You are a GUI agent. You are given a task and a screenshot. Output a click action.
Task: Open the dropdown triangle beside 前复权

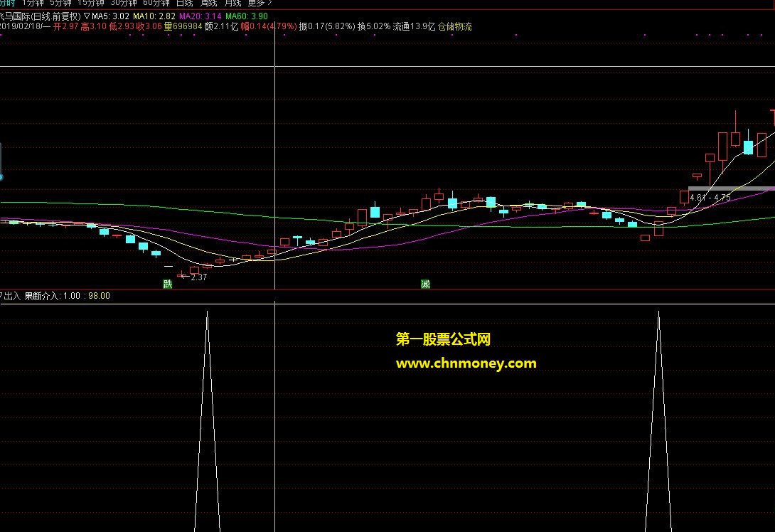[87, 16]
